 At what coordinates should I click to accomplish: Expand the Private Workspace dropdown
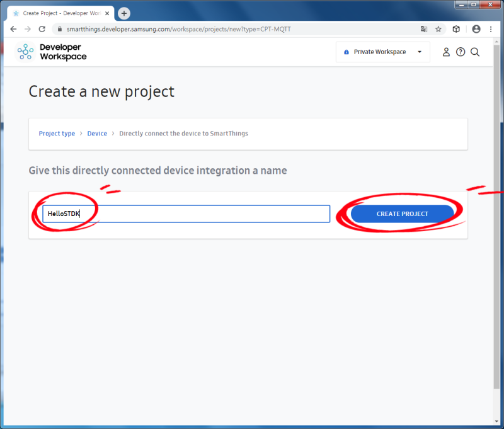click(382, 52)
